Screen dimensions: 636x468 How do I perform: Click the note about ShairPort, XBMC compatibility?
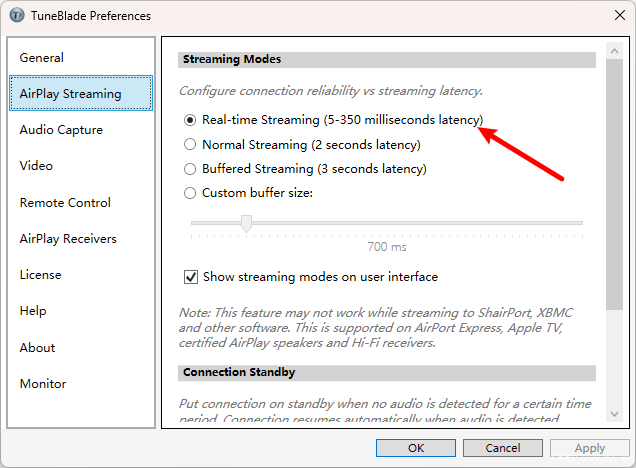376,328
